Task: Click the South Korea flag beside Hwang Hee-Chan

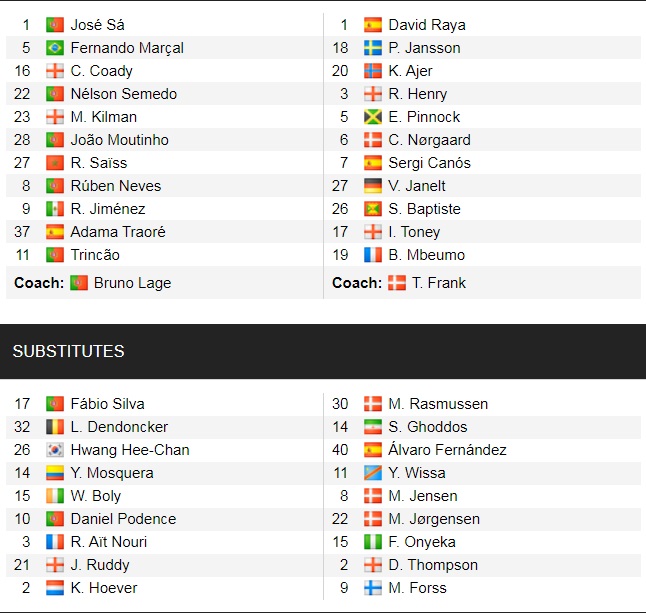Action: pos(55,450)
